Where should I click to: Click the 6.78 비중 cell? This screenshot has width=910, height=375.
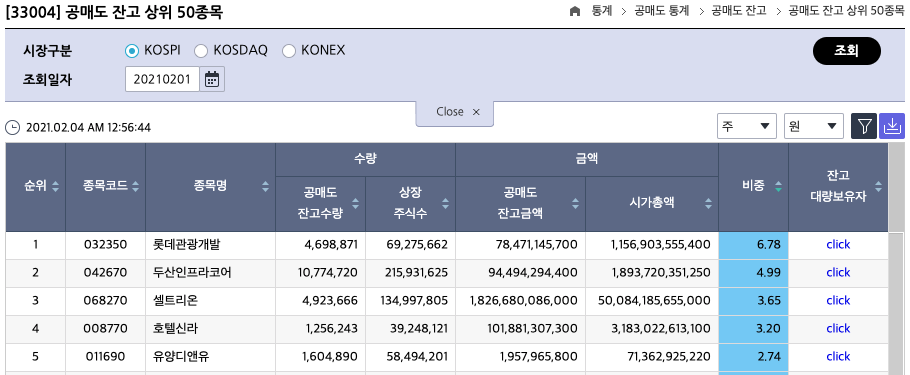tap(753, 245)
